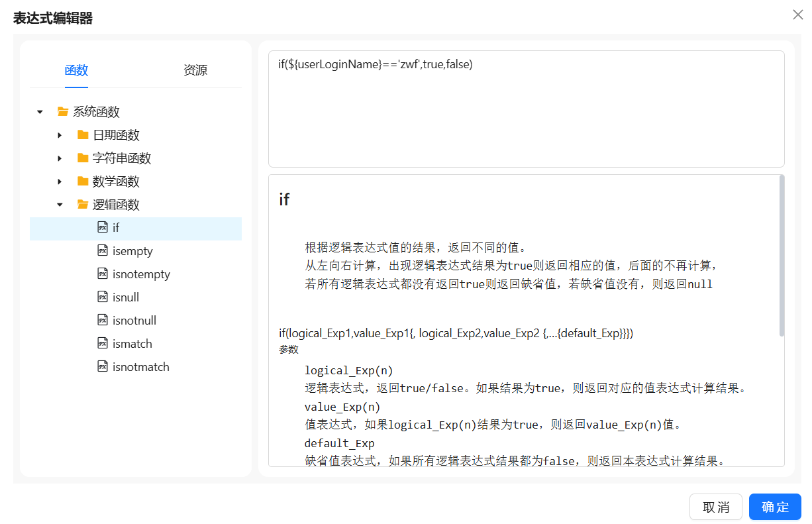Click the function icon next to isnotnull

tap(103, 321)
